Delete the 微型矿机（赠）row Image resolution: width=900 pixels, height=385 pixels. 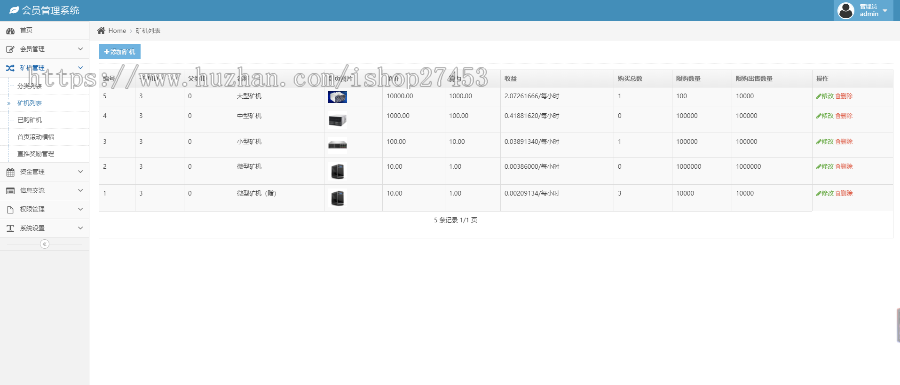[844, 193]
